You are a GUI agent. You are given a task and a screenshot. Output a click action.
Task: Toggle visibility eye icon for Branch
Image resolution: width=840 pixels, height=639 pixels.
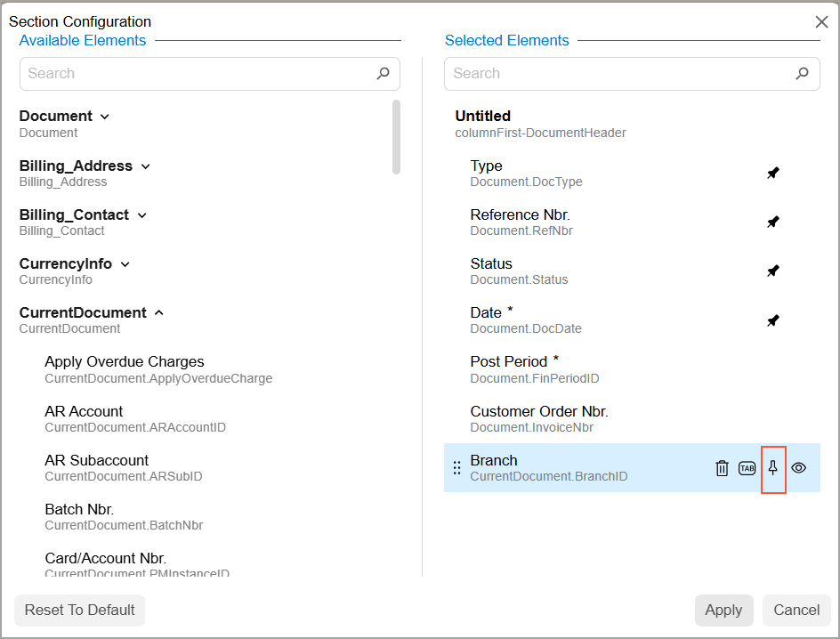click(799, 468)
